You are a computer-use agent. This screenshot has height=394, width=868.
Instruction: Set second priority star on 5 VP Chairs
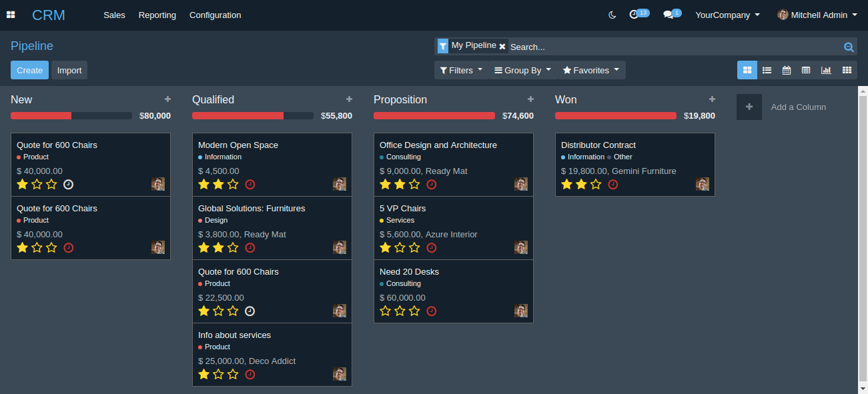point(400,247)
